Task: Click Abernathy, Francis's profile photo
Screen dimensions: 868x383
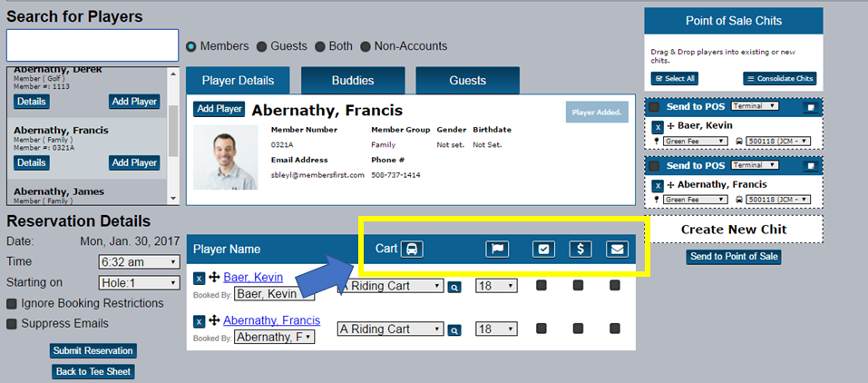Action: (225, 157)
